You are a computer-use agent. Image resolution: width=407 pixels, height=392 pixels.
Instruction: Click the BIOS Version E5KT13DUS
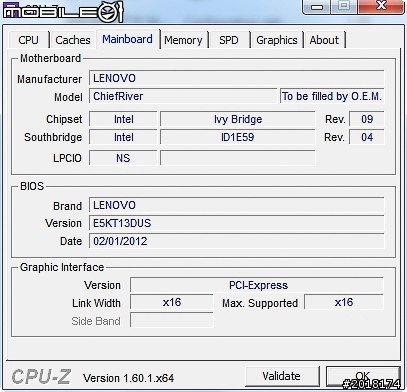point(237,223)
